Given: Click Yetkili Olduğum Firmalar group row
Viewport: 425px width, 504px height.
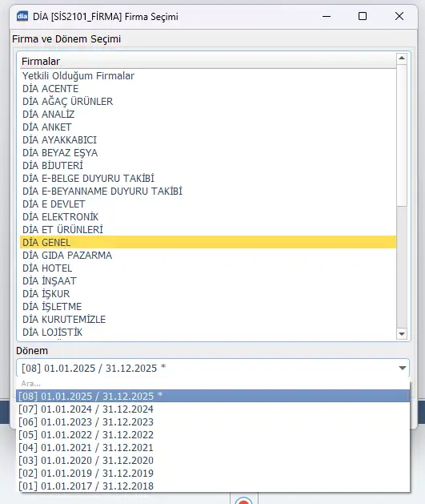Looking at the screenshot, I should click(208, 76).
